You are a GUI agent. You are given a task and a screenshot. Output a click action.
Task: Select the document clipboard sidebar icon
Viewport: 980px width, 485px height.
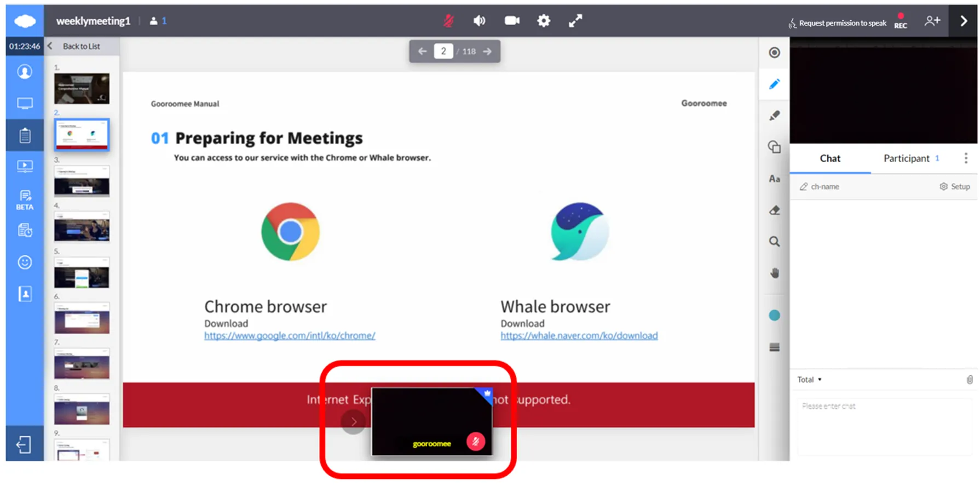click(25, 135)
